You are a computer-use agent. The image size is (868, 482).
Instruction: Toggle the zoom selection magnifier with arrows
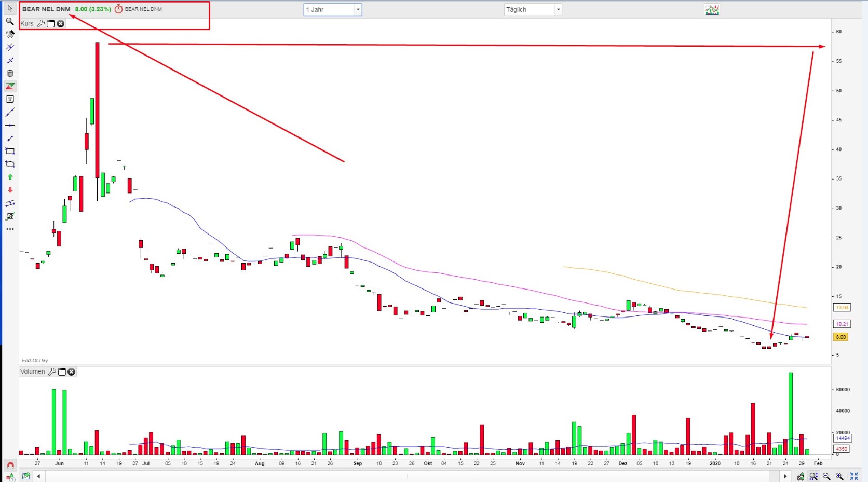(x=813, y=476)
